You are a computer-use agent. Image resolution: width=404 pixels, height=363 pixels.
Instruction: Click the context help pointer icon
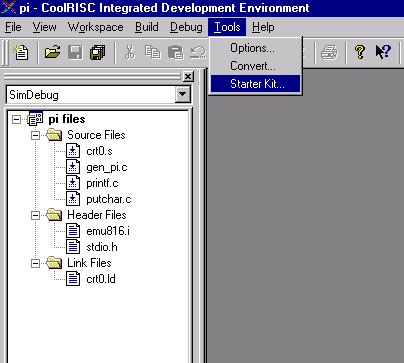click(383, 52)
